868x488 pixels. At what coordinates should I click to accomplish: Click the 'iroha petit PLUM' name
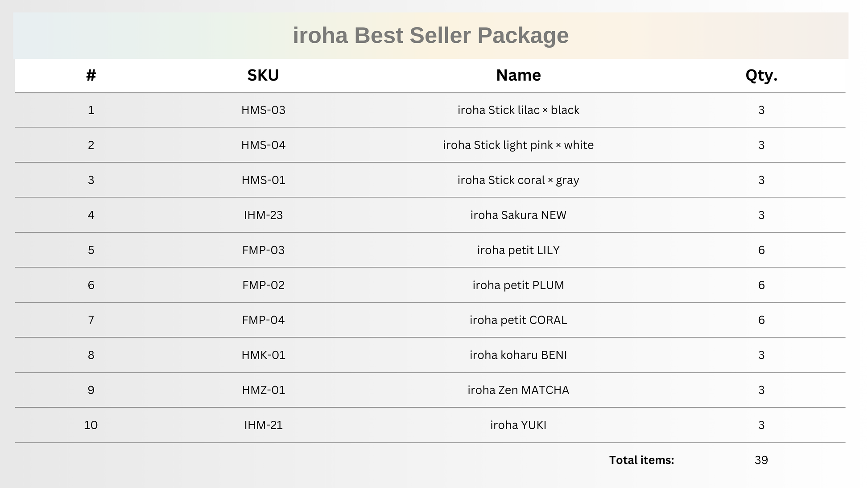[x=518, y=285]
